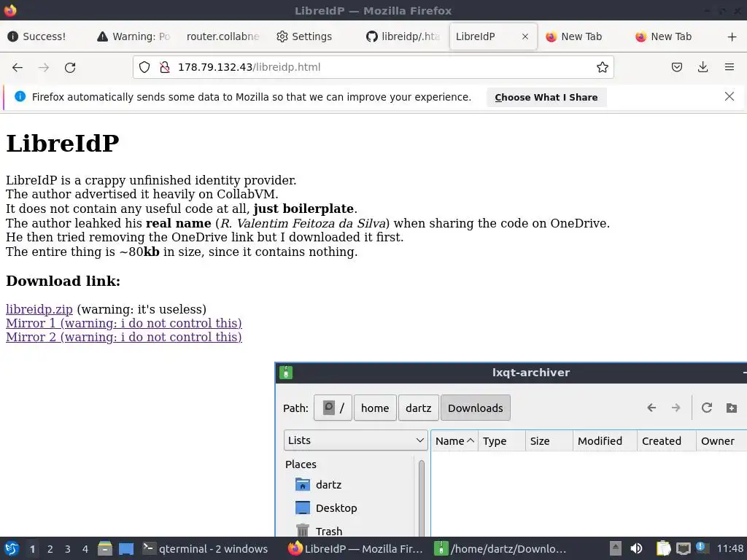Close the LibreIdP tab
The height and width of the screenshot is (560, 747).
tap(525, 36)
